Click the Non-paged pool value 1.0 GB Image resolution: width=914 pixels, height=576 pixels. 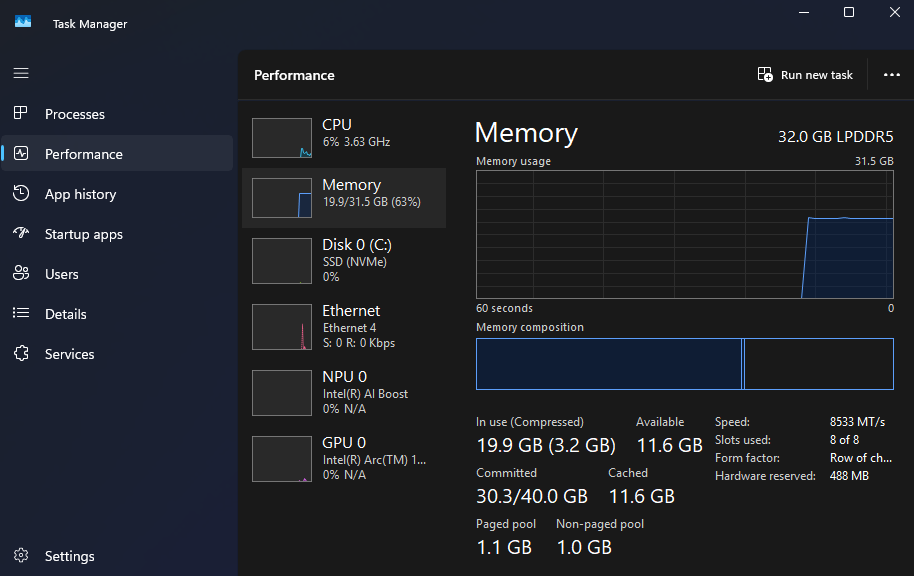click(x=584, y=547)
